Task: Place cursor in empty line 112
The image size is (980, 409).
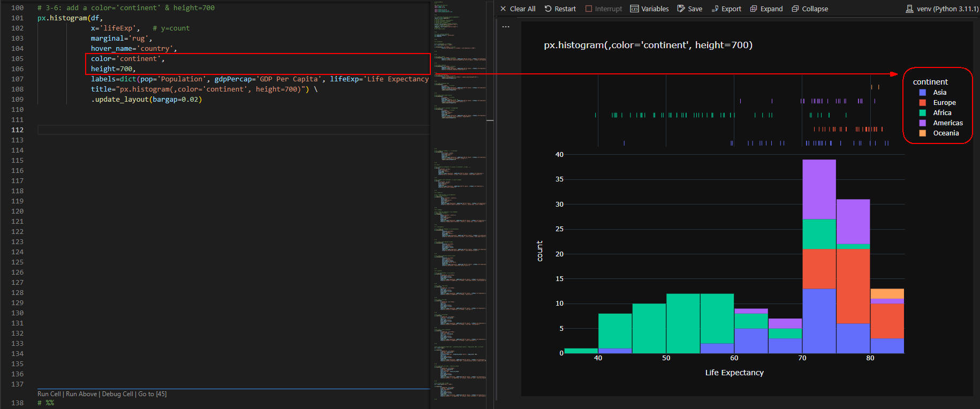Action: click(x=233, y=130)
